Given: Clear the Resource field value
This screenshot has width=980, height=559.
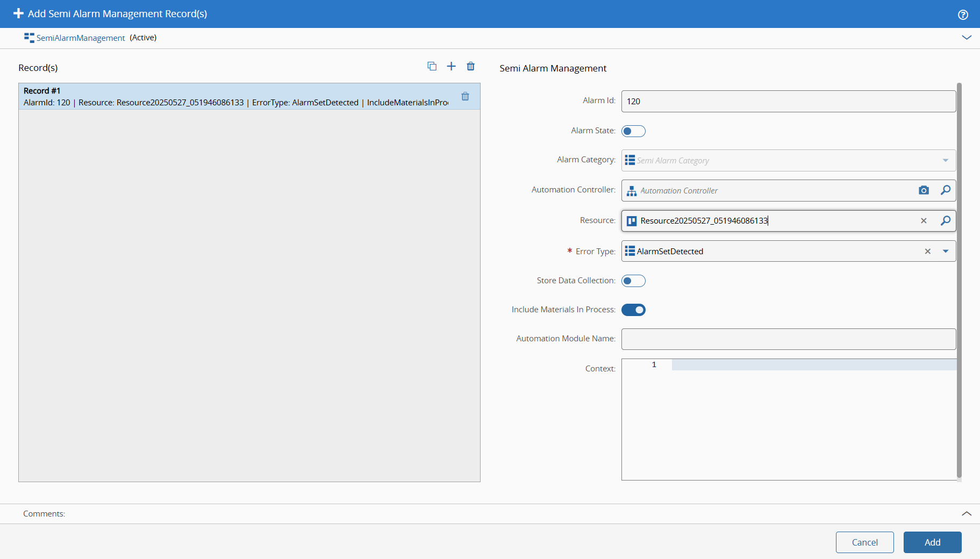Looking at the screenshot, I should pos(924,221).
